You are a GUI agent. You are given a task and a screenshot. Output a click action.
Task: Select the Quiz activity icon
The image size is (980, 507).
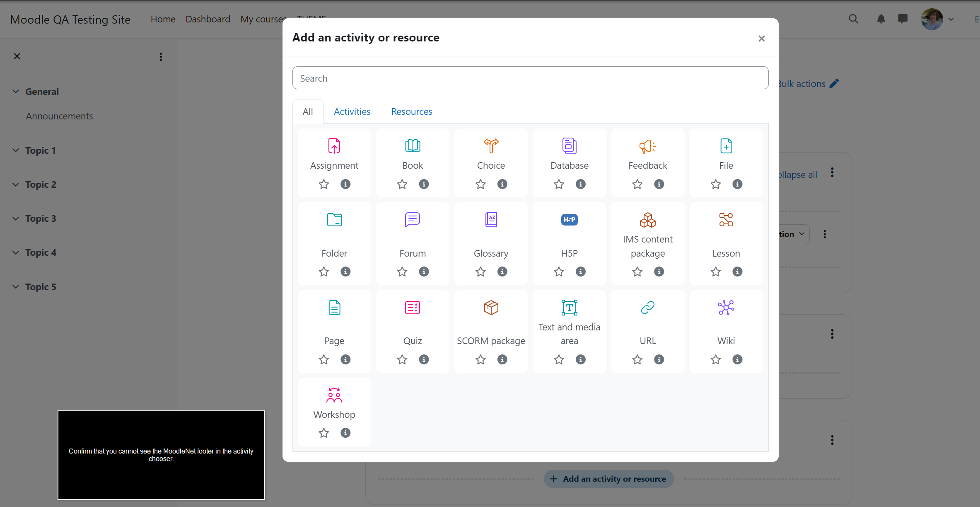413,308
